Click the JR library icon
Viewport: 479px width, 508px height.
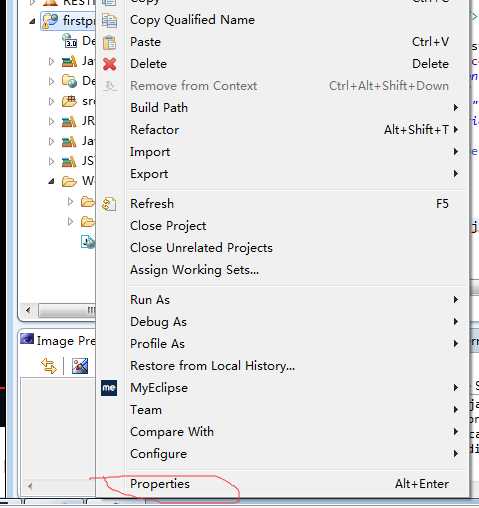tap(69, 121)
